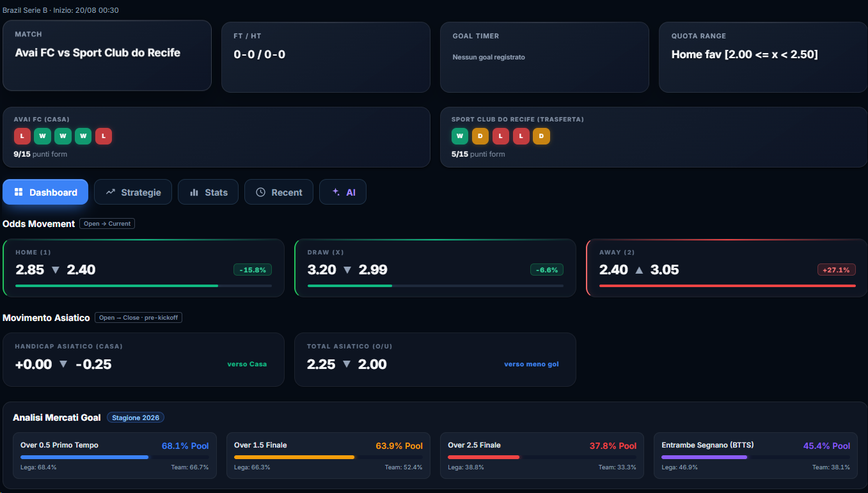Click the Lega: 68.4% text

(x=38, y=467)
